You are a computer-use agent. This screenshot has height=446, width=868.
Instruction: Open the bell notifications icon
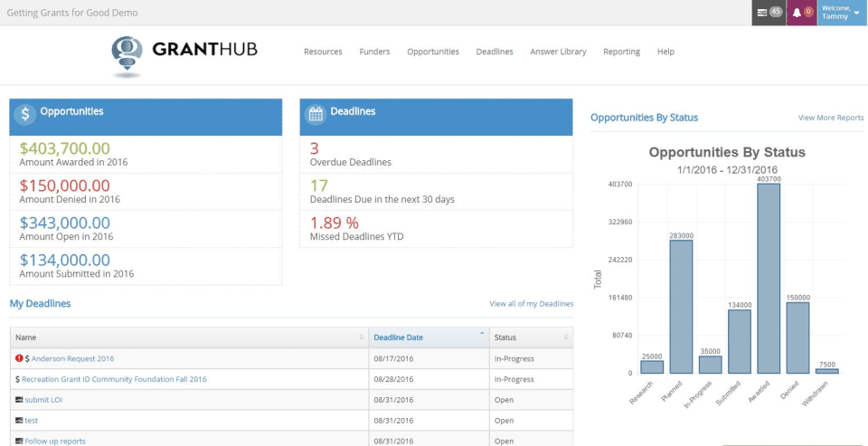pyautogui.click(x=801, y=13)
